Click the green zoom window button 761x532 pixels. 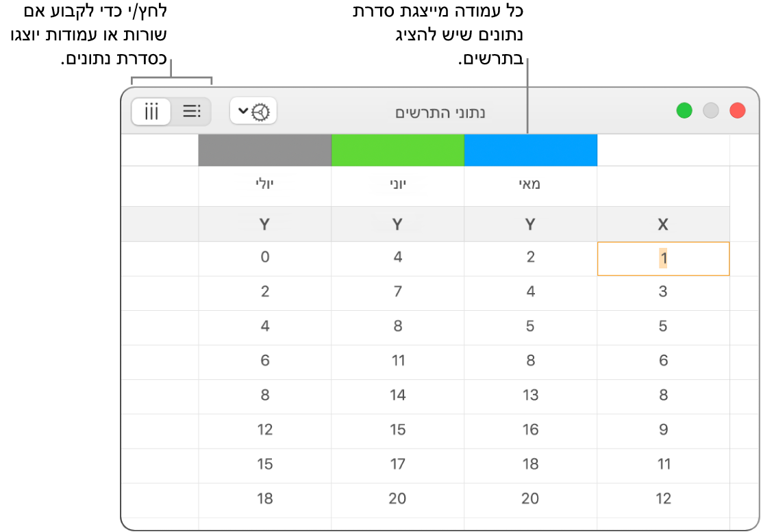point(684,111)
